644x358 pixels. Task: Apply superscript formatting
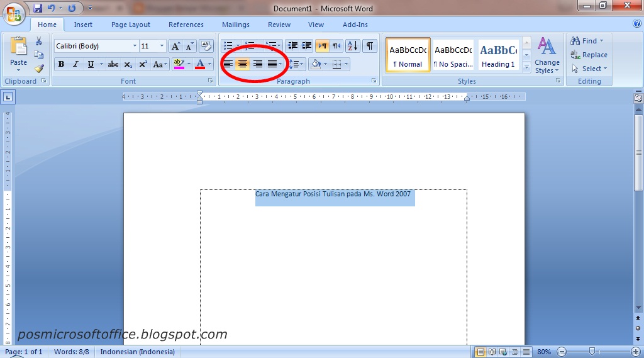(143, 64)
